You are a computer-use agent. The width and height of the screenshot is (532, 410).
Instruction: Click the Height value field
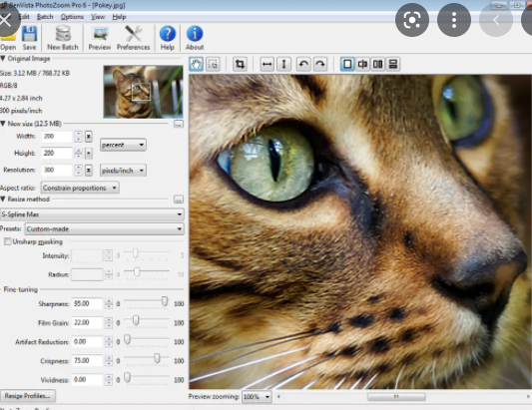[57, 154]
